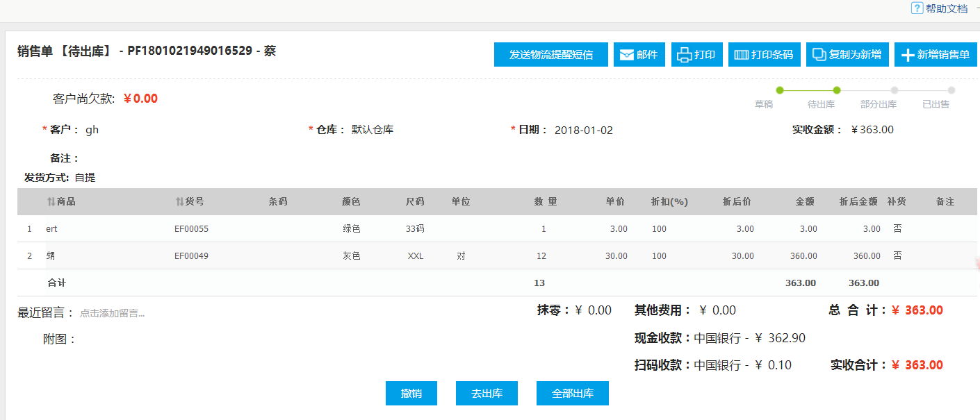Click the 绿色 color cell

point(352,228)
